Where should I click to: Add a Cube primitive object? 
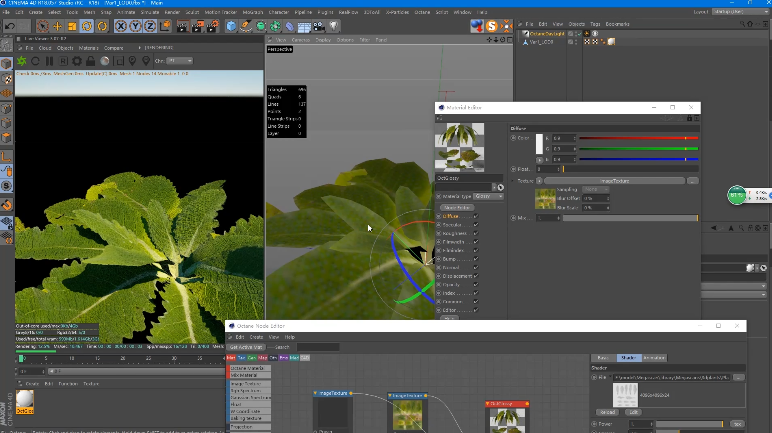(x=231, y=26)
